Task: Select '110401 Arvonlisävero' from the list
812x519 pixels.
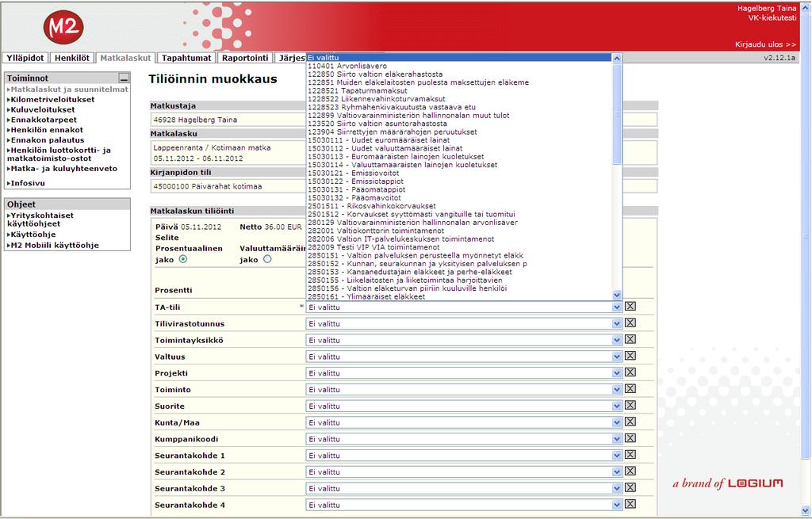Action: pyautogui.click(x=459, y=66)
